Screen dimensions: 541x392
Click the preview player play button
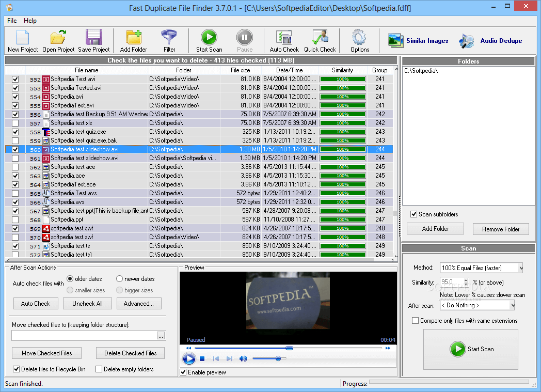click(189, 359)
